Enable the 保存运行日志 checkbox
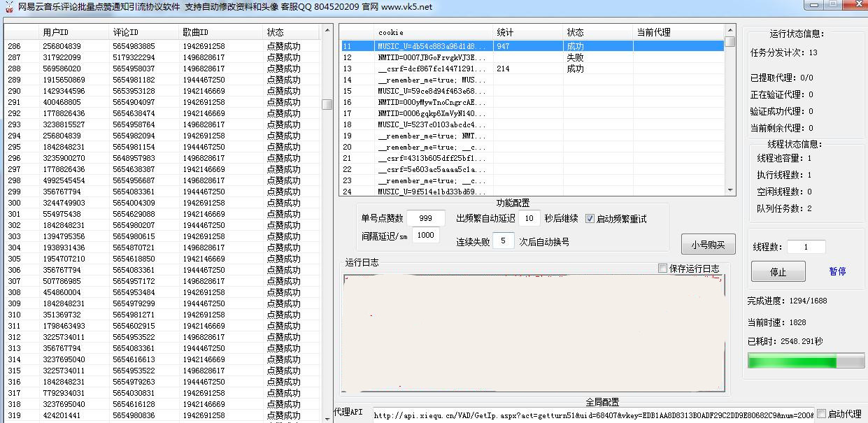The image size is (868, 423). point(662,268)
